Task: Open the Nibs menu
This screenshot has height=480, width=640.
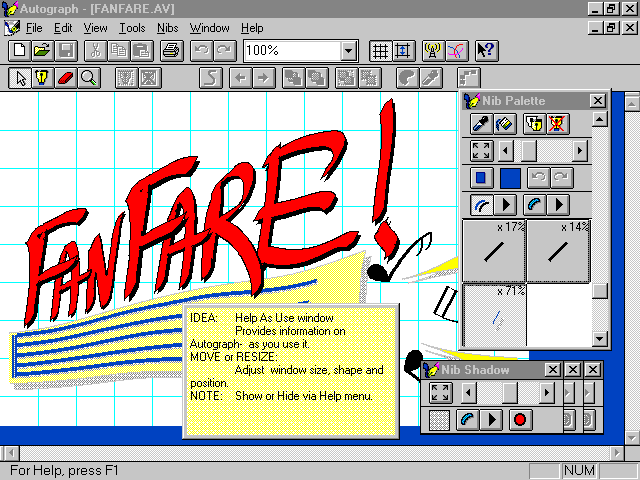Action: point(167,28)
